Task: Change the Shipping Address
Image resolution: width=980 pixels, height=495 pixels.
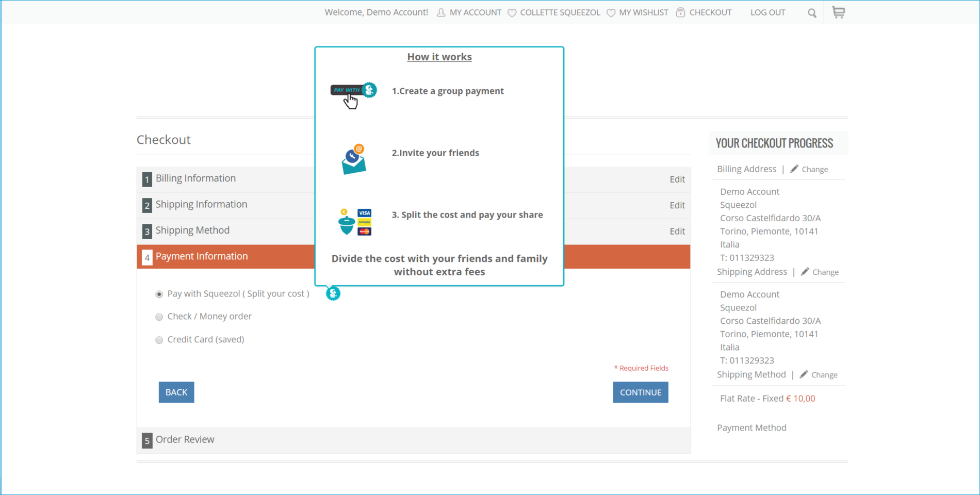Action: (825, 272)
